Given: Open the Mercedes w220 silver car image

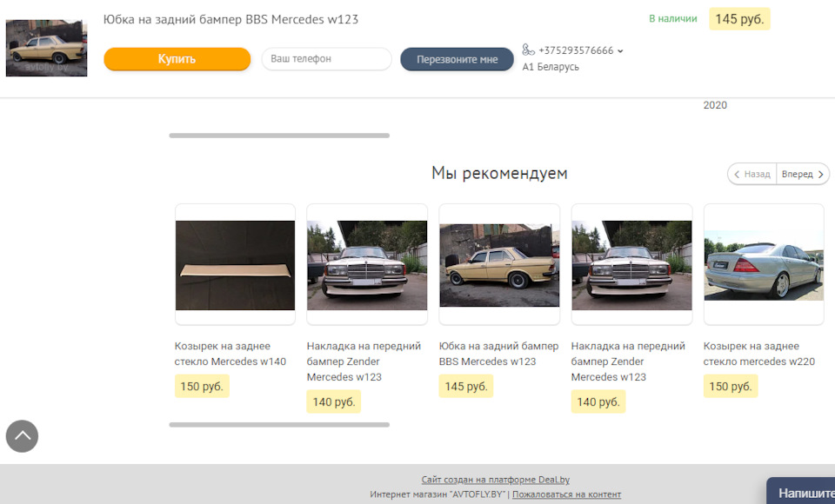Looking at the screenshot, I should tap(764, 265).
